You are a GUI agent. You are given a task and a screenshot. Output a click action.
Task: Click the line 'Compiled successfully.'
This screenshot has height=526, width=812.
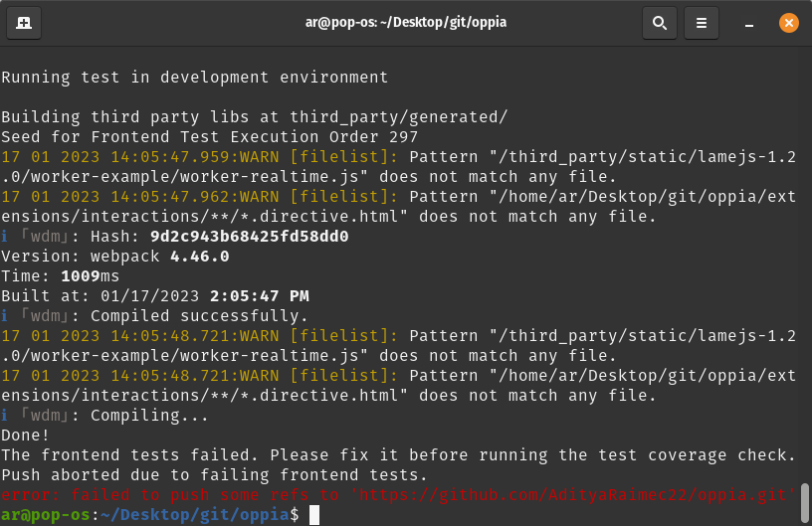click(x=199, y=316)
